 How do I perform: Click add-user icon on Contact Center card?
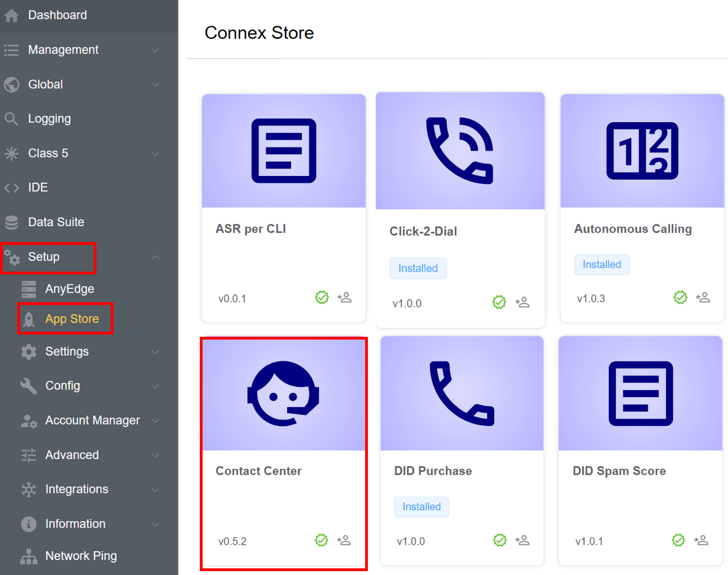344,540
